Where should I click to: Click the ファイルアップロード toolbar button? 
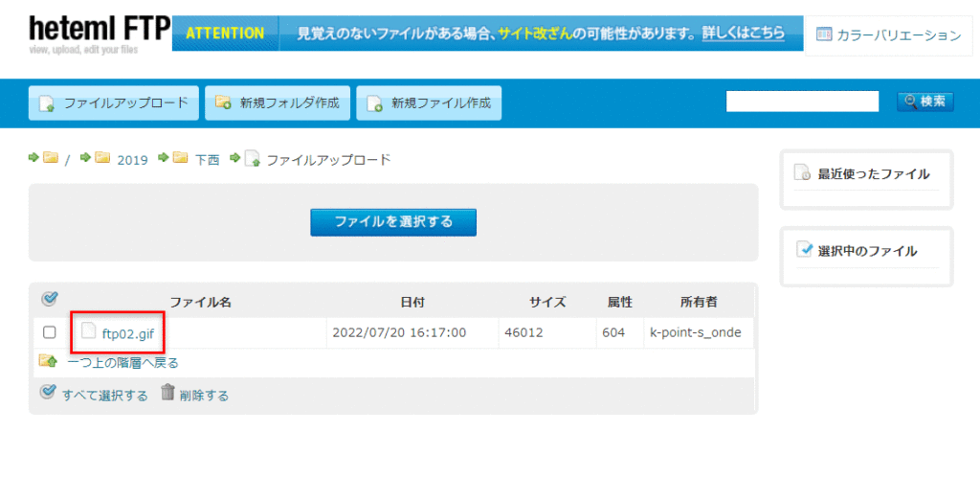click(114, 103)
